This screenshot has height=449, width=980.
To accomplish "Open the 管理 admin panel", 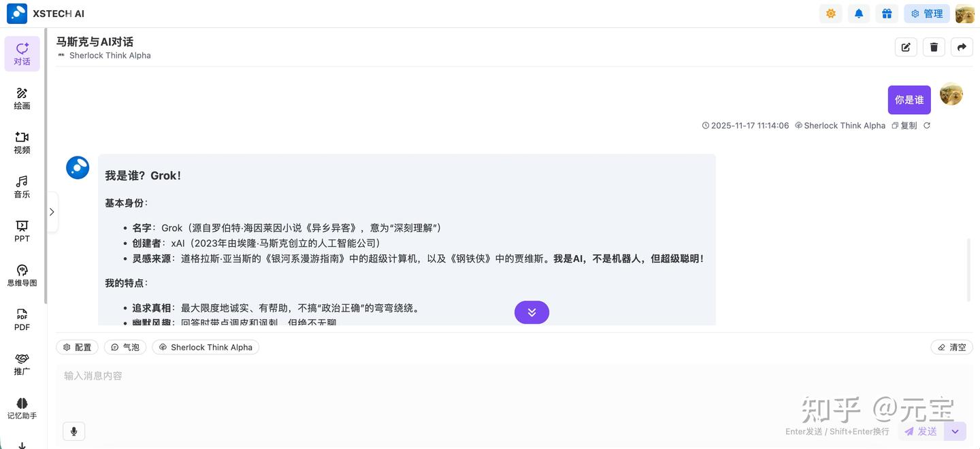I will pos(926,13).
